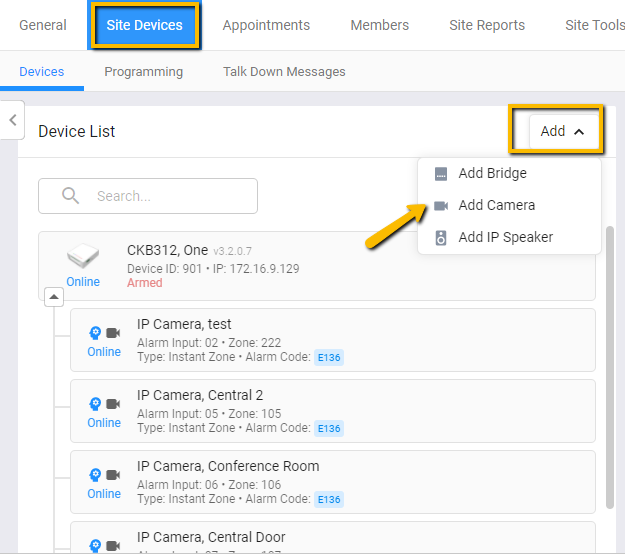Open the General tab
This screenshot has width=625, height=554.
pos(43,25)
